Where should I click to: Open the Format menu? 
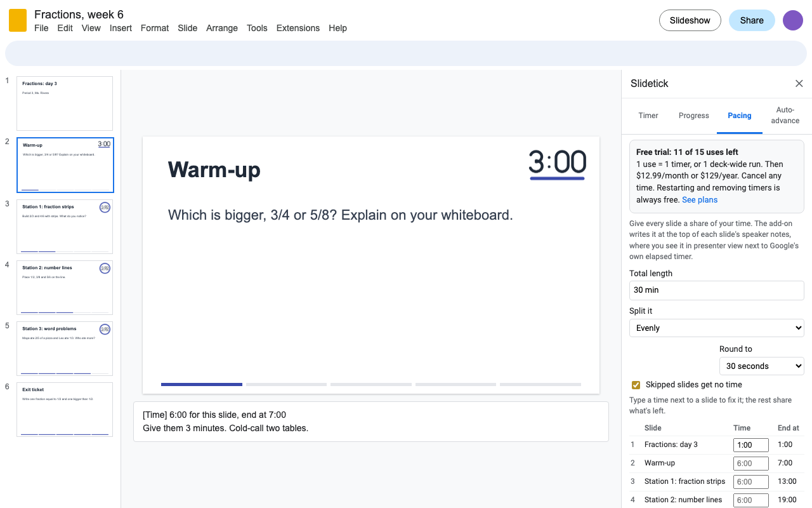point(155,28)
